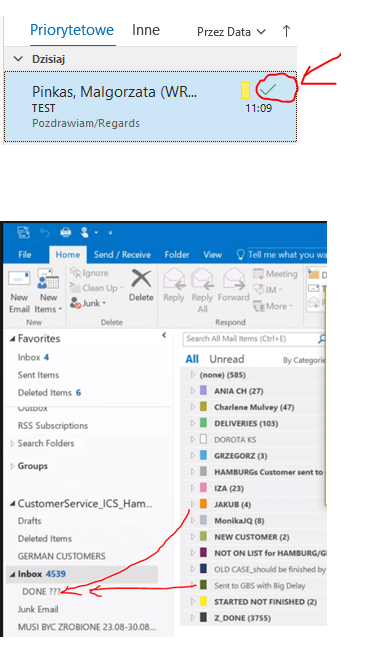This screenshot has width=391, height=660.
Task: Select the All filter
Action: coord(192,359)
